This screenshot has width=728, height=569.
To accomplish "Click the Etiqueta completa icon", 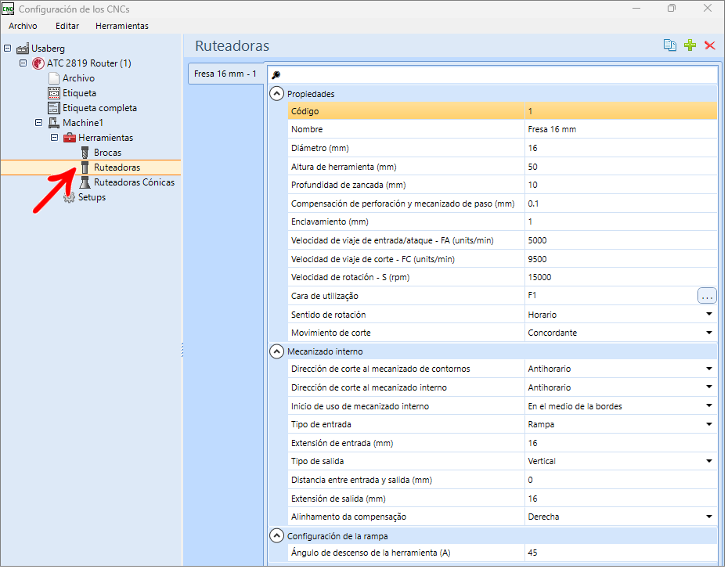I will [54, 108].
